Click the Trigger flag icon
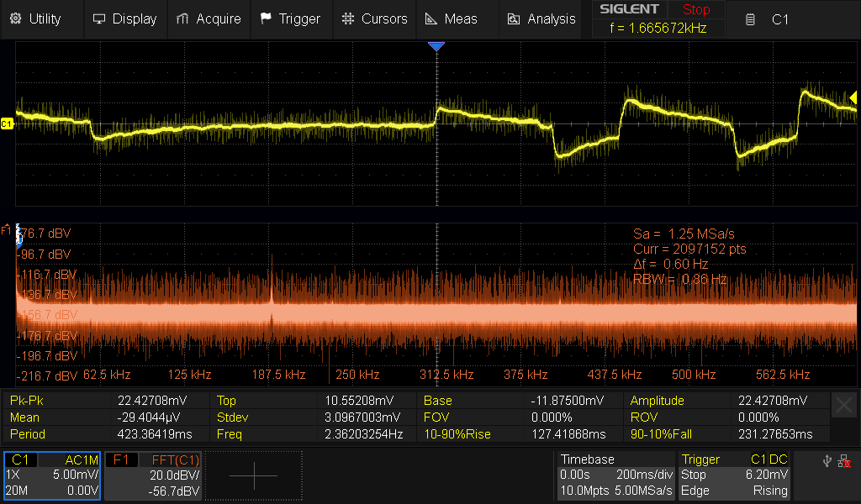Screen dimensions: 861x504 coord(266,18)
